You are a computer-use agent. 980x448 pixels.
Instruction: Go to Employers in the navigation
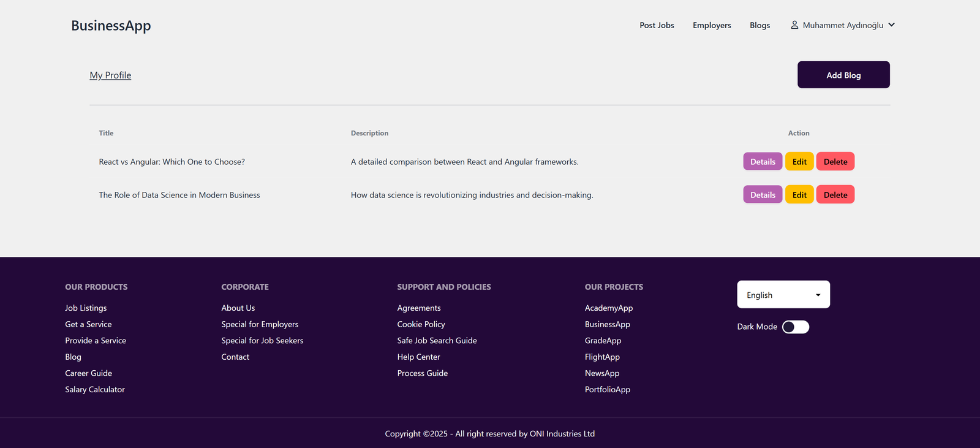click(x=712, y=25)
